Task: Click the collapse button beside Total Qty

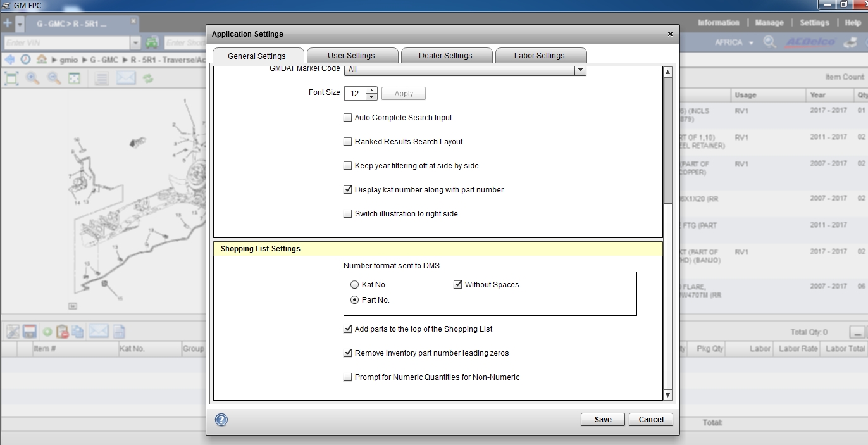Action: 857,332
